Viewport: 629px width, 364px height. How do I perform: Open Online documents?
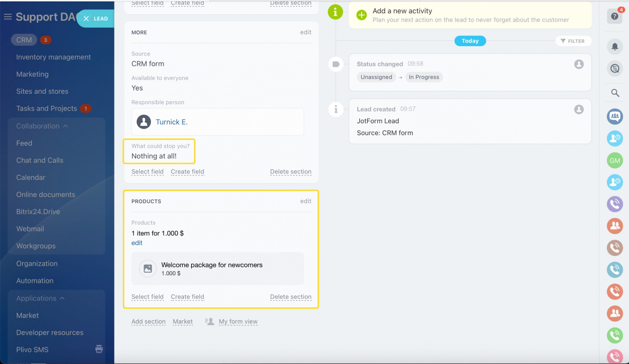[46, 195]
